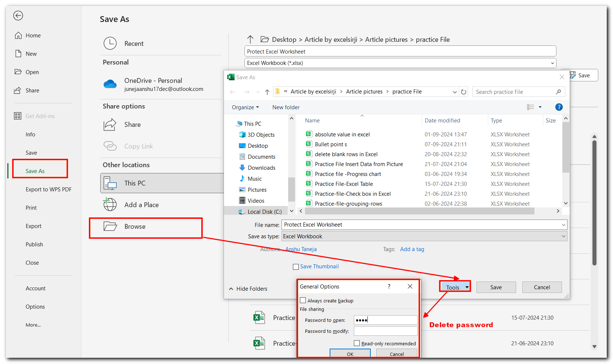
Task: Click the Add a tag link
Action: [412, 249]
